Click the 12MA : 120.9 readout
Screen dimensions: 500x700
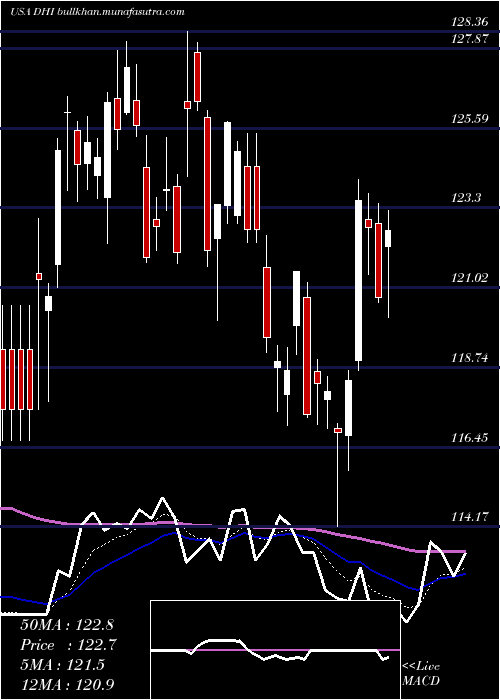click(67, 684)
